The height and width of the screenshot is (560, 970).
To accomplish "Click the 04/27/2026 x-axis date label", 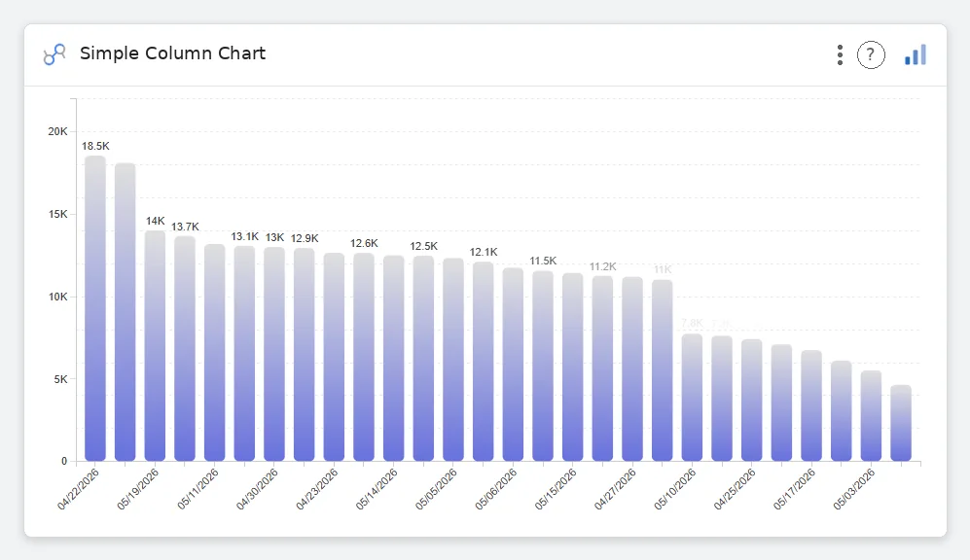I will point(616,489).
